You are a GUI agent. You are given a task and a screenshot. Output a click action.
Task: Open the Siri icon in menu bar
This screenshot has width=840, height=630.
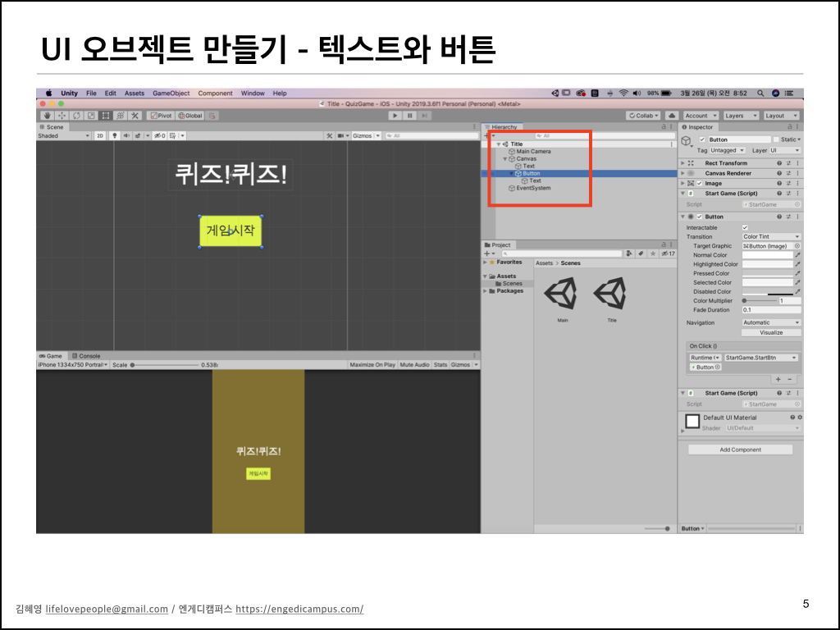coord(775,94)
